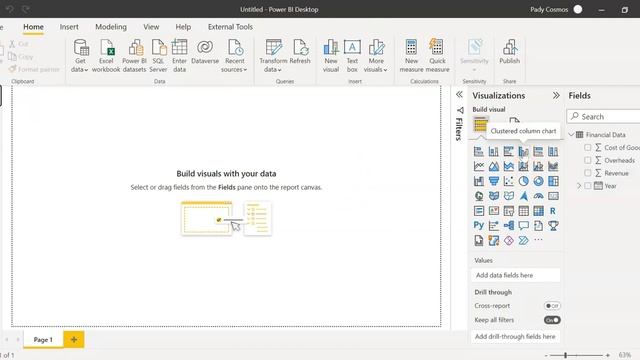Image resolution: width=640 pixels, height=360 pixels.
Task: Select the R script visual
Action: [x=553, y=211]
